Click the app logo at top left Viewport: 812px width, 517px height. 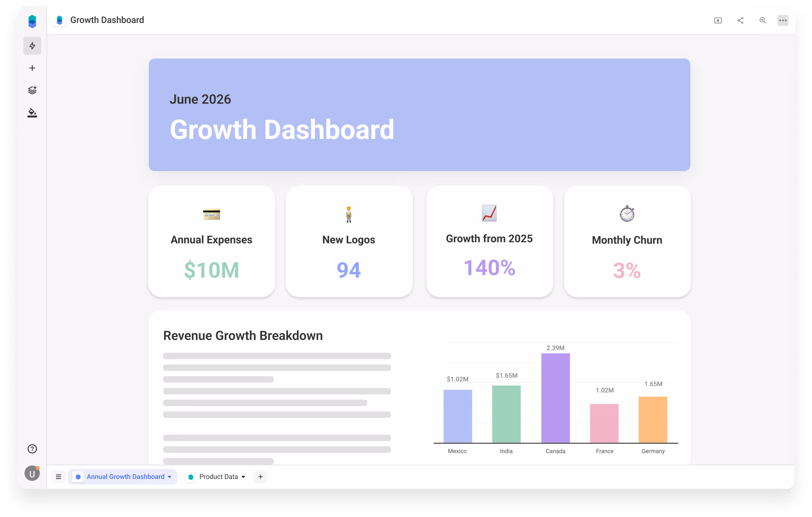coord(32,21)
